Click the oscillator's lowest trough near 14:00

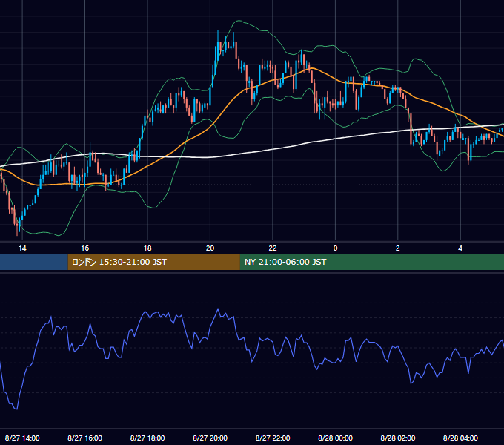pos(16,409)
